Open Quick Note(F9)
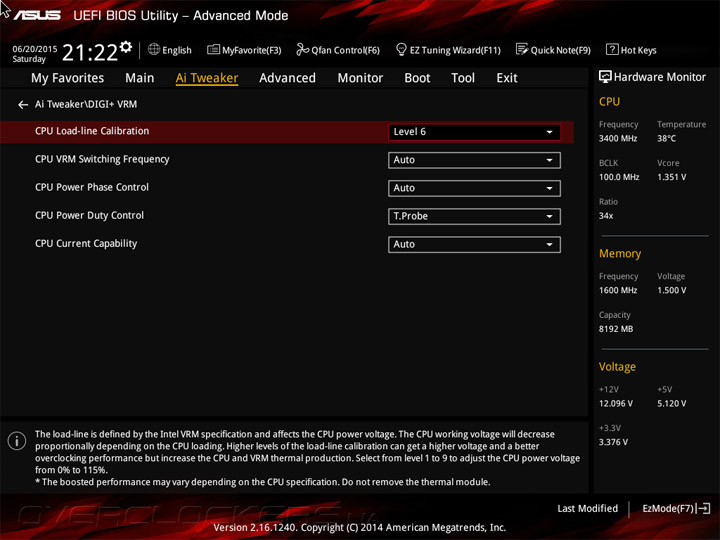 pos(553,50)
